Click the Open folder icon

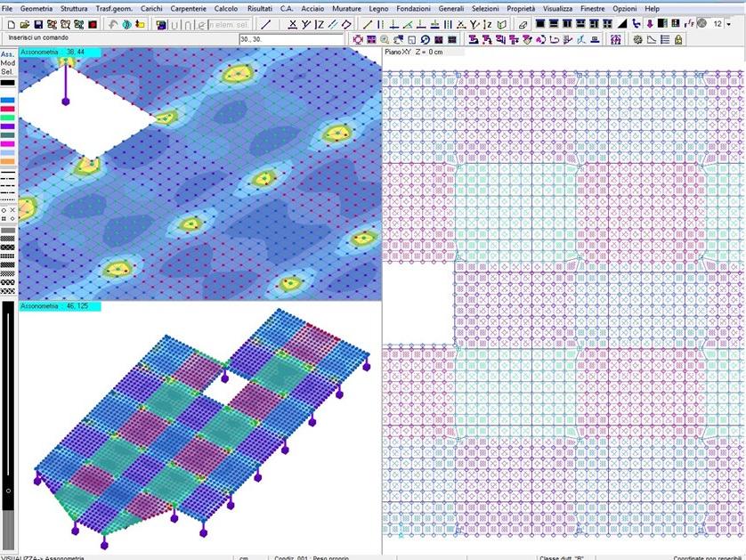pyautogui.click(x=24, y=24)
